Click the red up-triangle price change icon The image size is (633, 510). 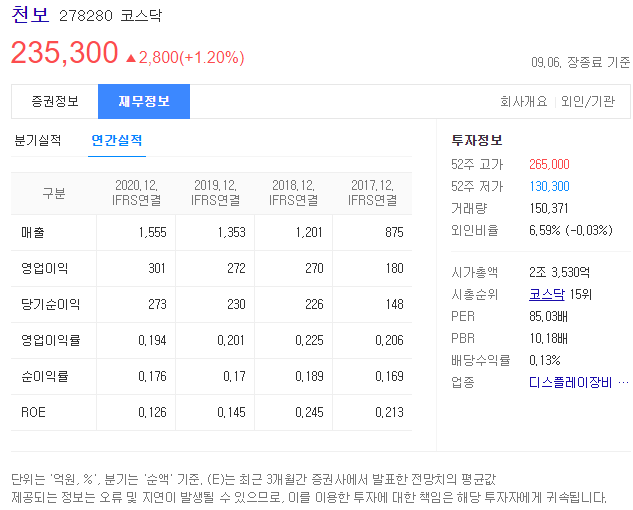(130, 58)
